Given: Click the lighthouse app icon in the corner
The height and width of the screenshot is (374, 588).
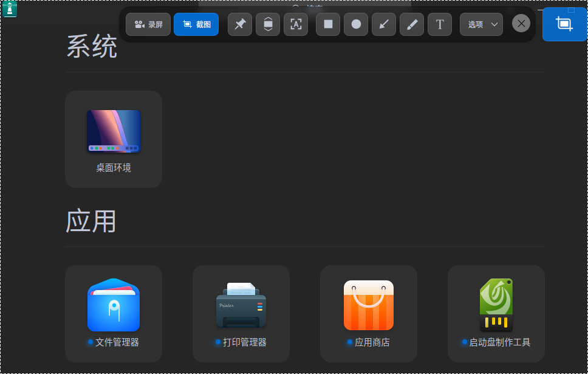Looking at the screenshot, I should point(10,9).
